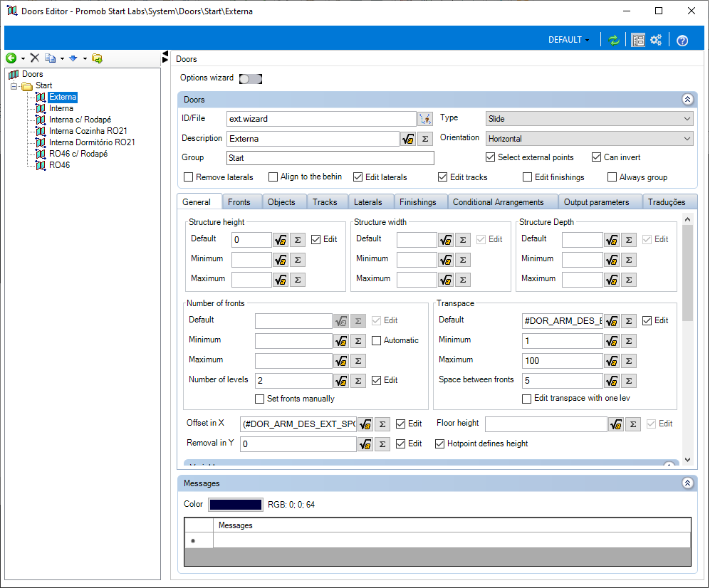
Task: Enable Remove laterals checkbox
Action: click(x=188, y=177)
